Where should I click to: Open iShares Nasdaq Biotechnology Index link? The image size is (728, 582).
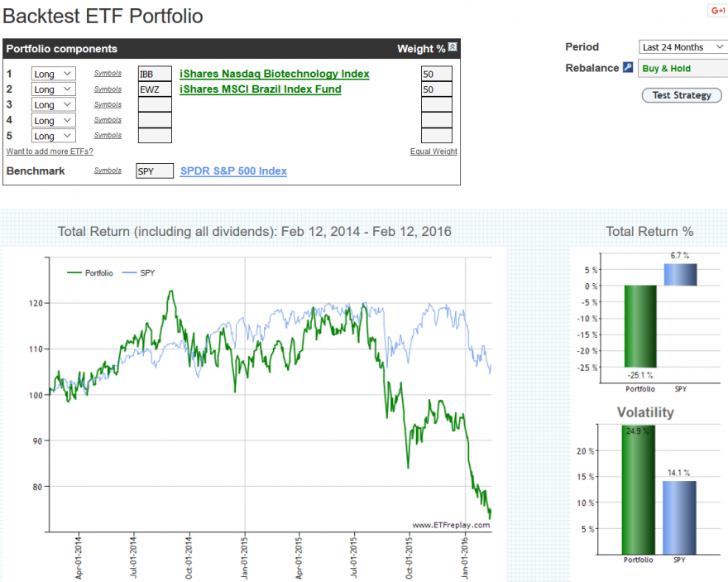tap(275, 74)
